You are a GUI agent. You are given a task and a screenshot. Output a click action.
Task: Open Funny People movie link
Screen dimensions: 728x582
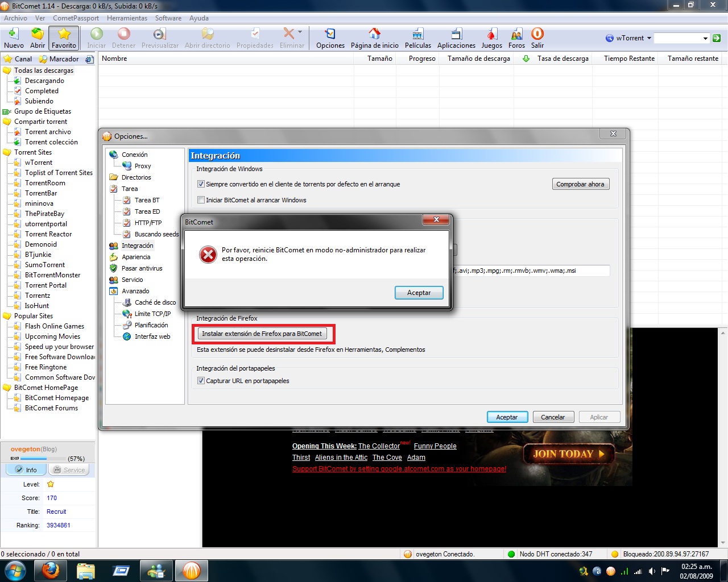click(x=435, y=446)
